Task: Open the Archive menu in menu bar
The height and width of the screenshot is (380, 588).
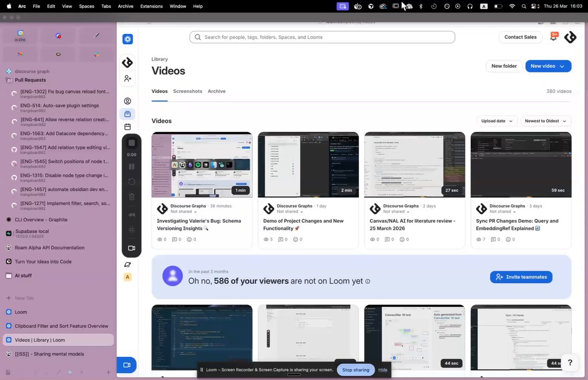Action: point(126,6)
